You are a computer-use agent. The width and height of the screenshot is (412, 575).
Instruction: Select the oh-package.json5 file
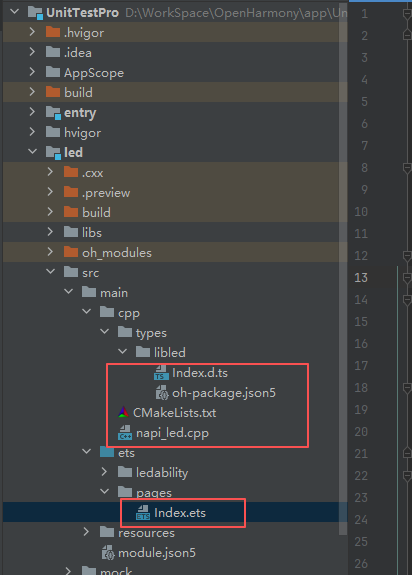point(224,393)
